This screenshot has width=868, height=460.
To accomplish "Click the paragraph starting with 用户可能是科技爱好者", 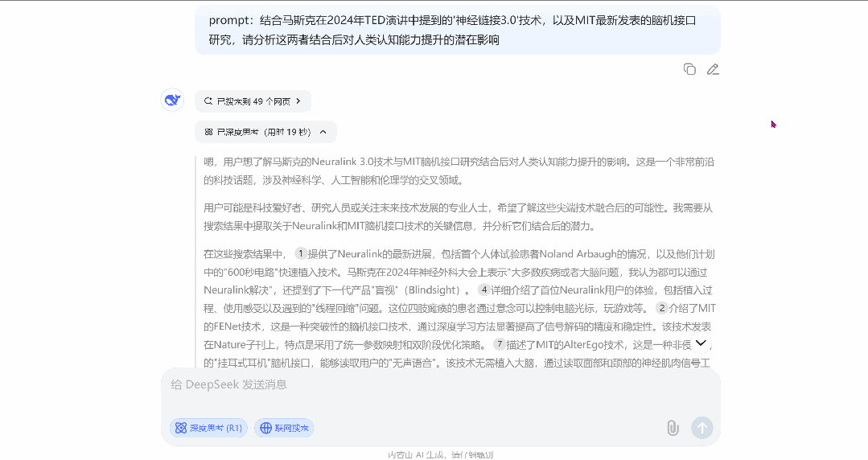I will [x=459, y=216].
